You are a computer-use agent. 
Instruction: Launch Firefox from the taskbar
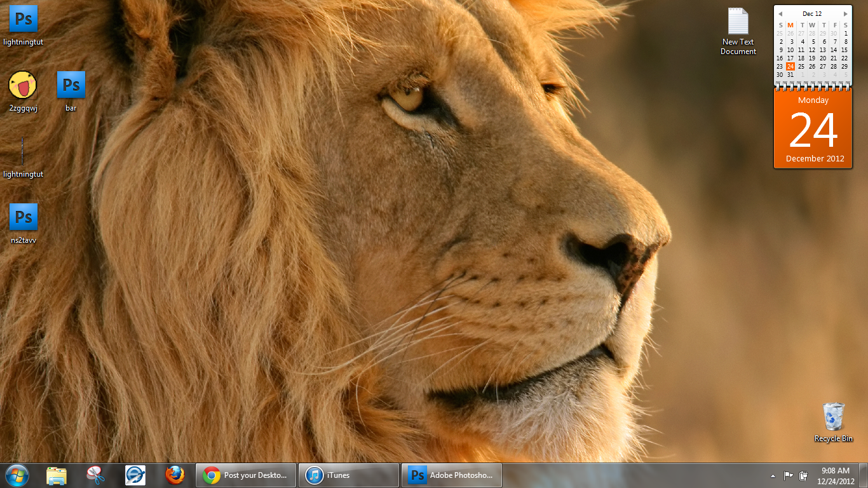pos(175,475)
